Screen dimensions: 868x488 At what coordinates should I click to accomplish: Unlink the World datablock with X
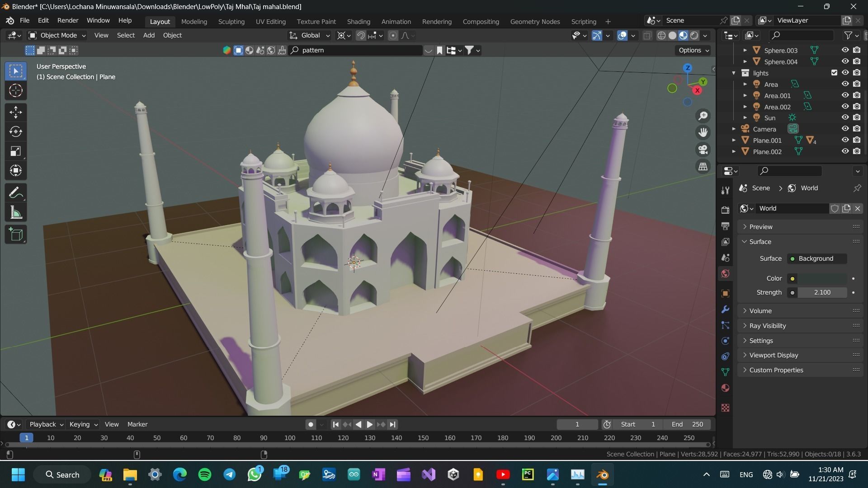tap(858, 208)
